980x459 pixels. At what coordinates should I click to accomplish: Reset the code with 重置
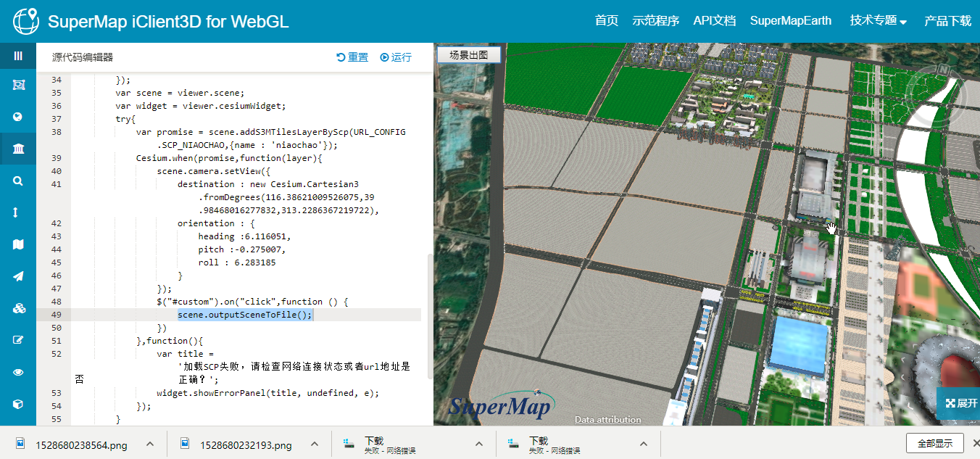tap(352, 57)
